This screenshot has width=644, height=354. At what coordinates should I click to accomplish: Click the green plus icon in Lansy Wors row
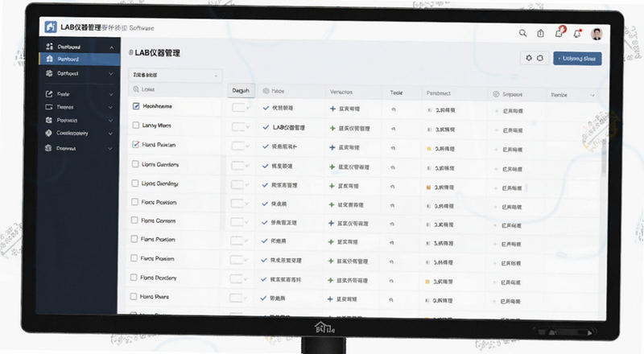(x=332, y=128)
